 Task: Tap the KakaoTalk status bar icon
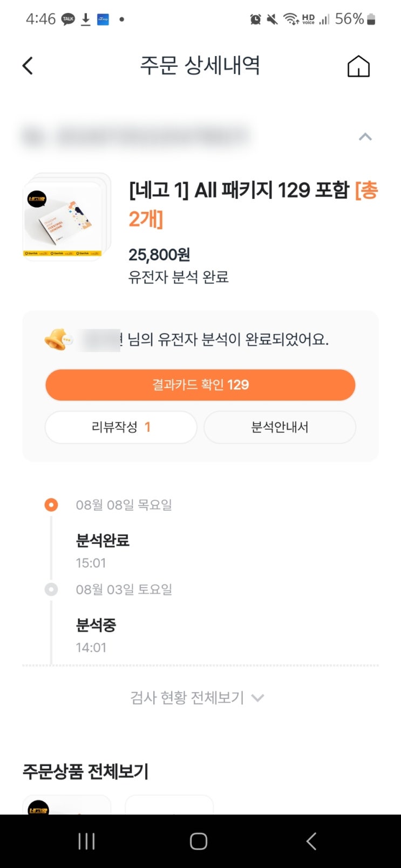point(68,19)
